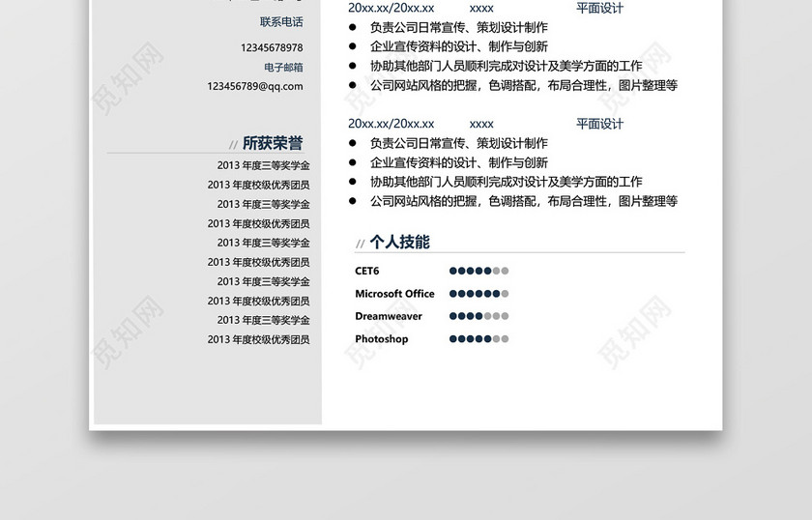Click the 个人技能 section heading
Screen dimensions: 812x520
pyautogui.click(x=400, y=242)
